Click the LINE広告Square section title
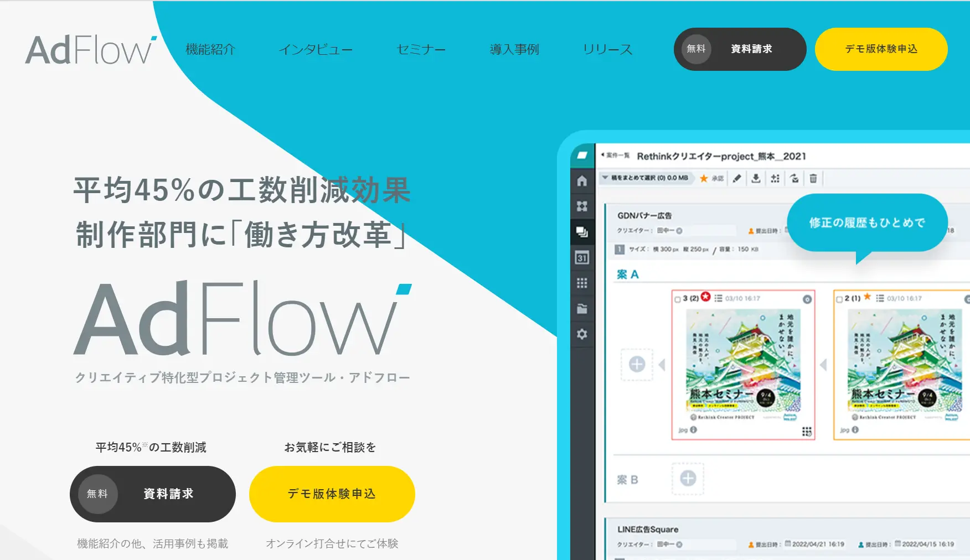 [x=648, y=530]
